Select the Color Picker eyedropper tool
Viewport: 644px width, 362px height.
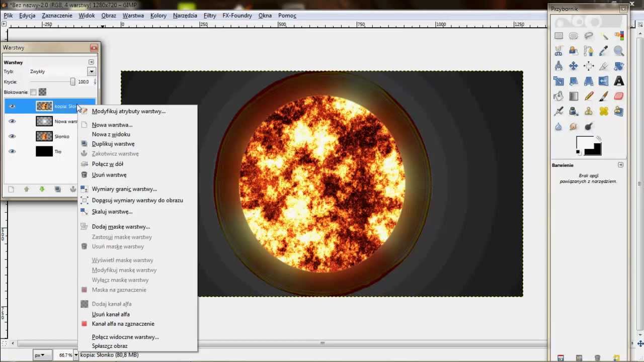click(x=604, y=51)
